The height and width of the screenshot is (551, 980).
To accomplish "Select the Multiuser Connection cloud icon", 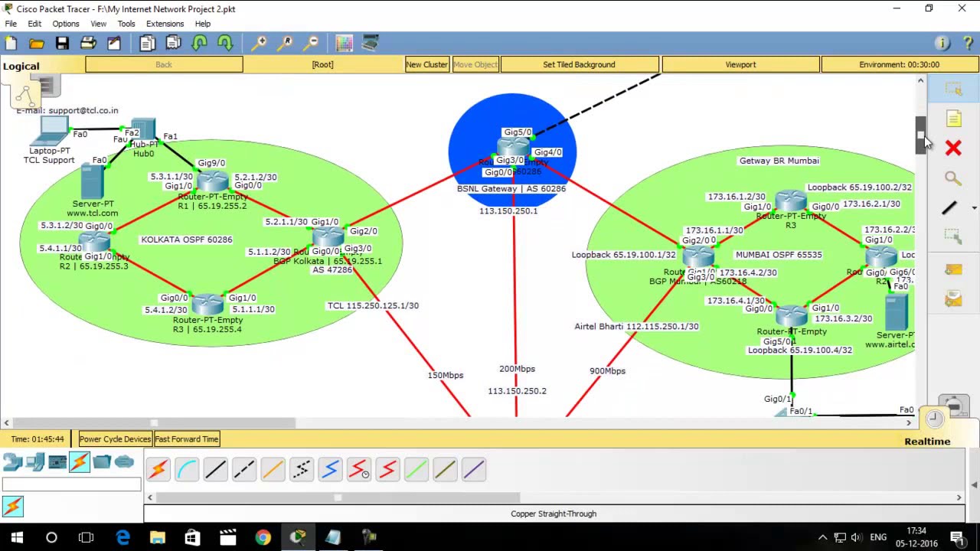I will pyautogui.click(x=124, y=462).
